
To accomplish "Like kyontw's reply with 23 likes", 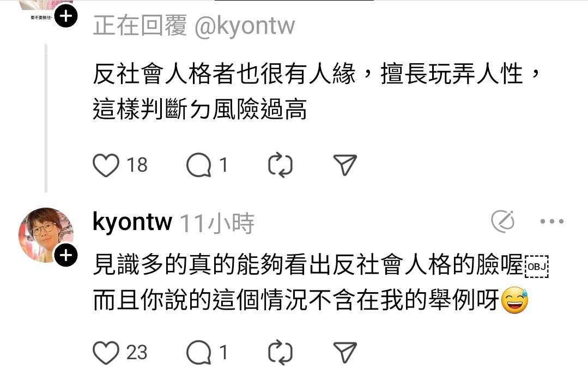I will 106,353.
